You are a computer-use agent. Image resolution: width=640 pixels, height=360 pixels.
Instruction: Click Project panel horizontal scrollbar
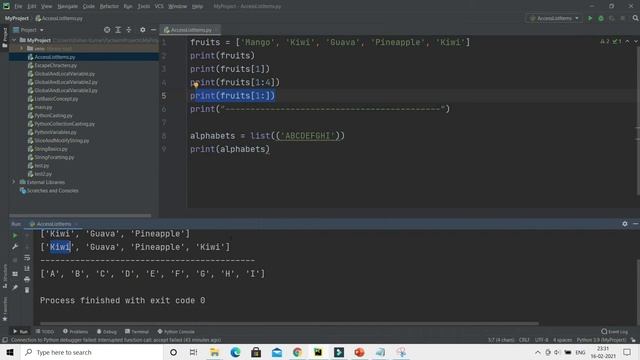80,216
